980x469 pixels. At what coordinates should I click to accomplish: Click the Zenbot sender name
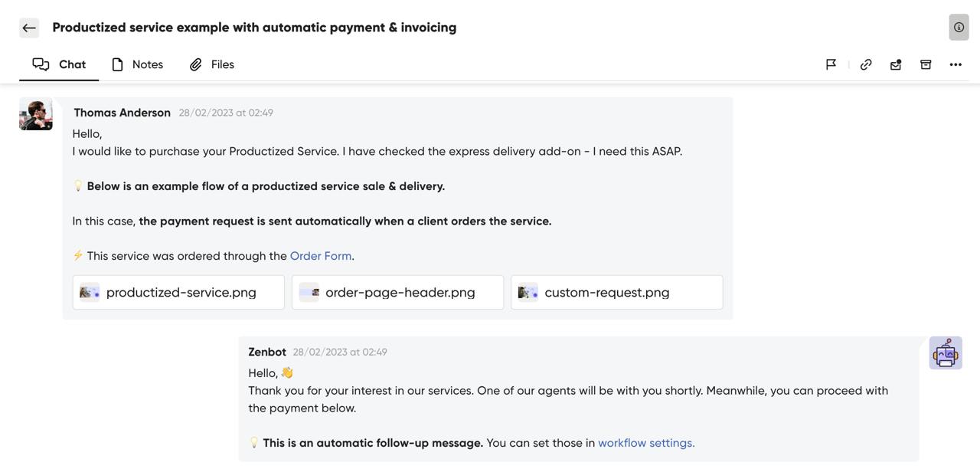[267, 352]
